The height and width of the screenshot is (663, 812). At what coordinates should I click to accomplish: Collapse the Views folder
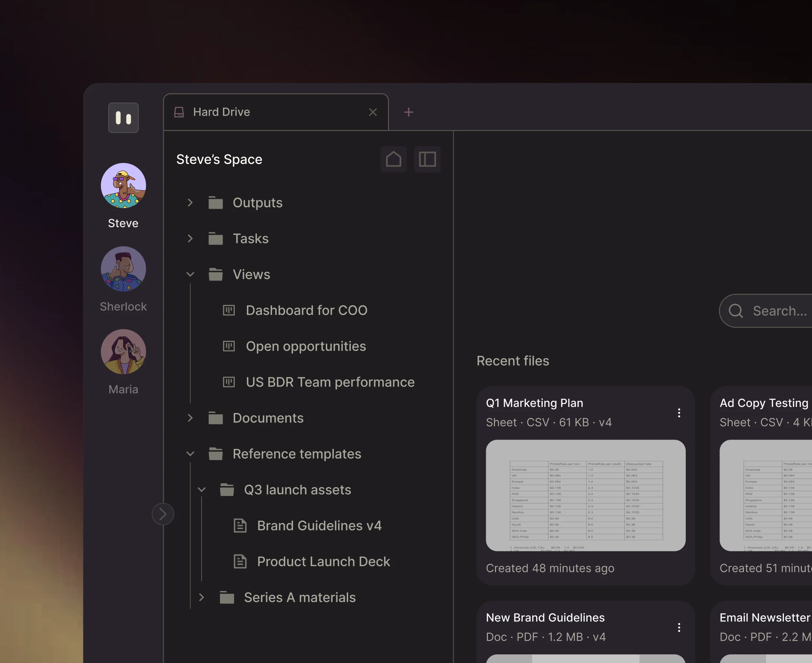[190, 275]
